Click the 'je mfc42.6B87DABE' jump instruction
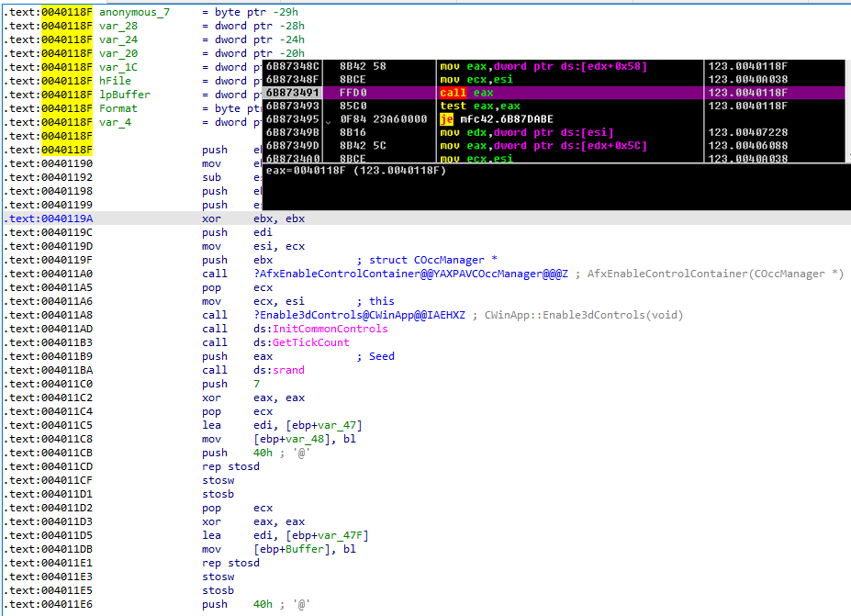This screenshot has width=851, height=616. (x=497, y=119)
